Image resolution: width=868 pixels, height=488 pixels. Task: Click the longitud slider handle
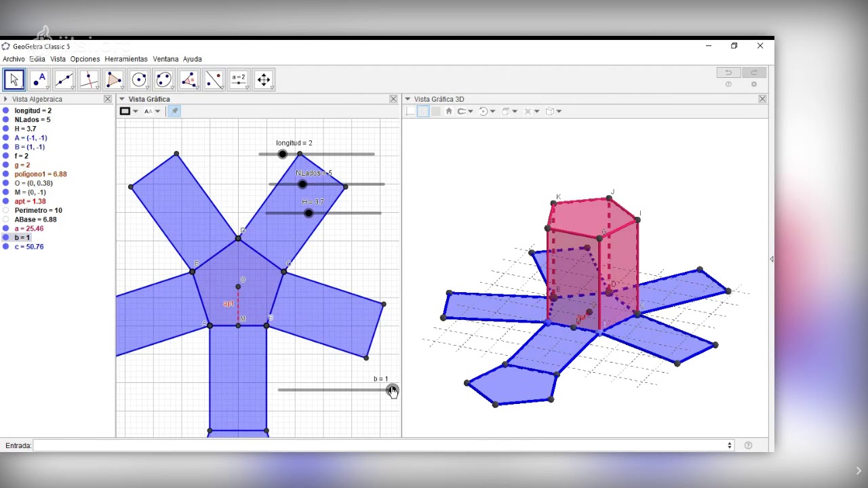(282, 155)
